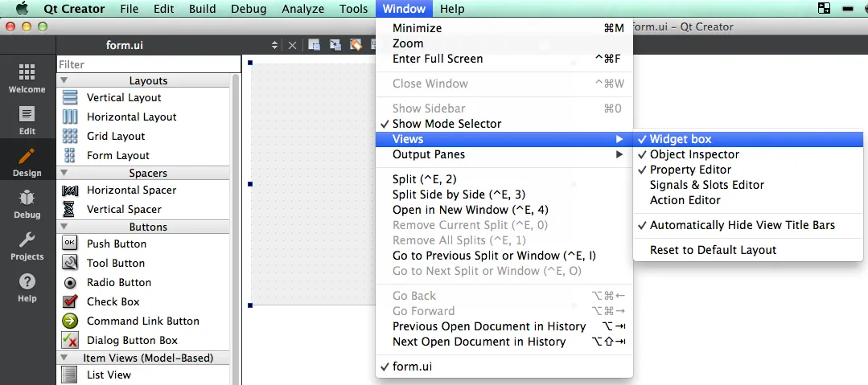
Task: Disable Automatically Hide View Title Bars
Action: pos(742,225)
